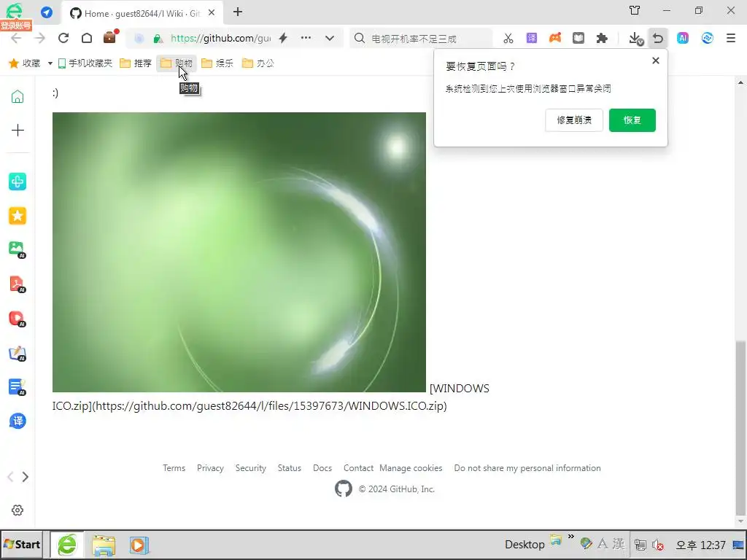This screenshot has width=747, height=560.
Task: Click the blue pinned tab icon
Action: pos(47,12)
